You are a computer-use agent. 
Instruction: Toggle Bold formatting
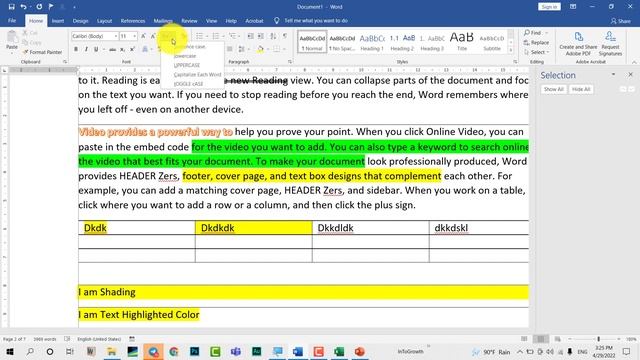tap(76, 49)
